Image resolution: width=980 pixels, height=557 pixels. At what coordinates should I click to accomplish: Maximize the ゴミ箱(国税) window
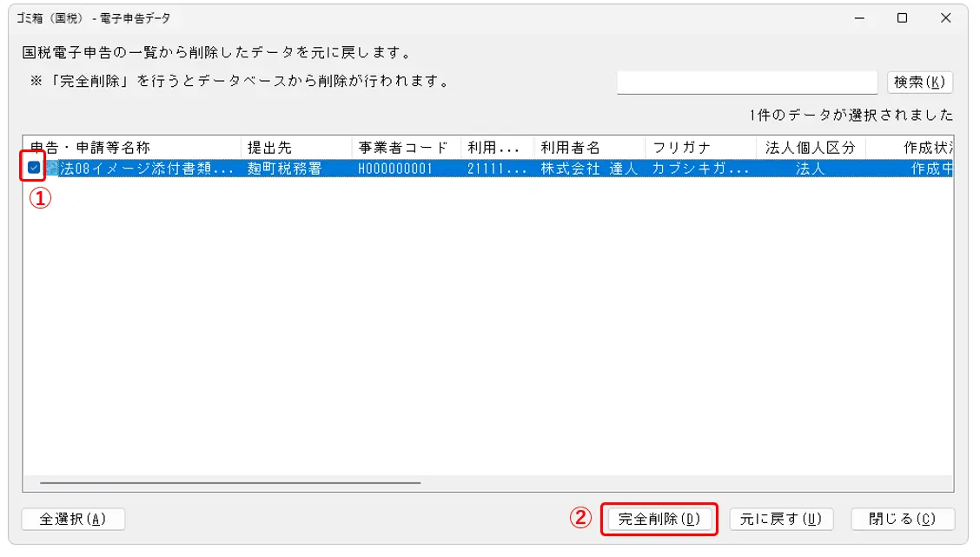(x=902, y=18)
